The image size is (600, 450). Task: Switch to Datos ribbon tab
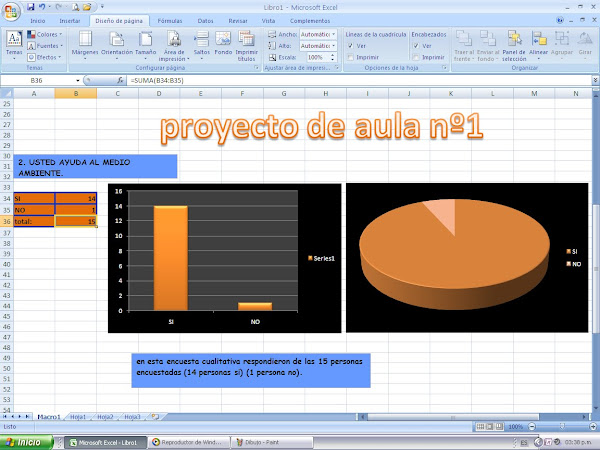click(x=205, y=21)
